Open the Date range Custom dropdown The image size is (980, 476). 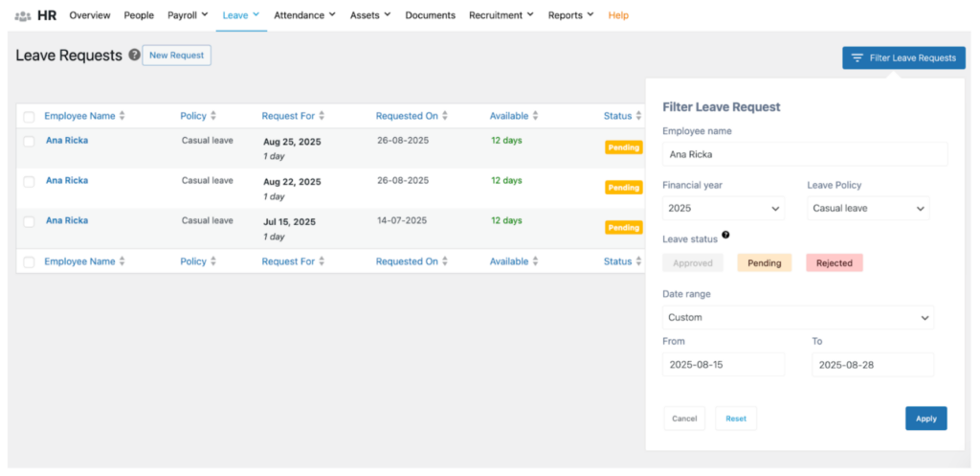(x=797, y=317)
